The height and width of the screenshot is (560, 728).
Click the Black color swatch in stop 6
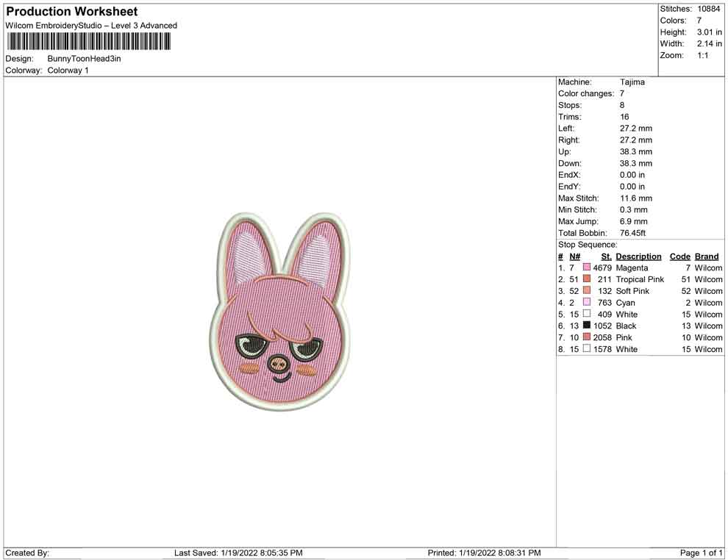tap(586, 326)
